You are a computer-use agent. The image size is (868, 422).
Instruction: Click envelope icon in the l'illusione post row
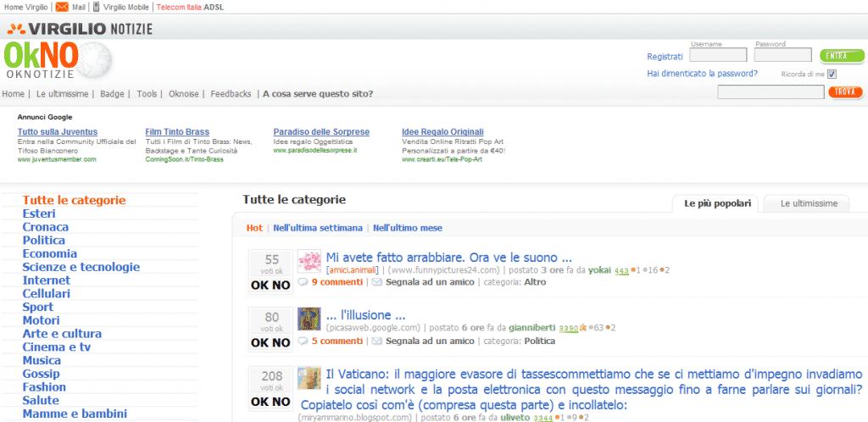click(x=376, y=341)
